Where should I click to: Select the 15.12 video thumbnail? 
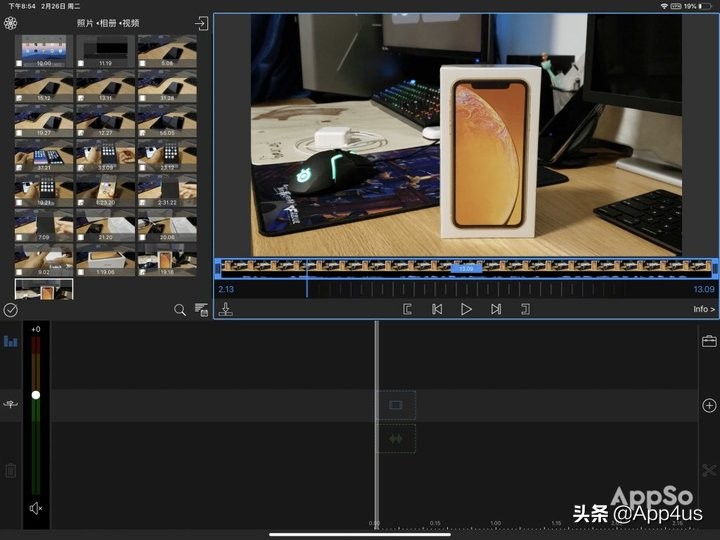[44, 86]
